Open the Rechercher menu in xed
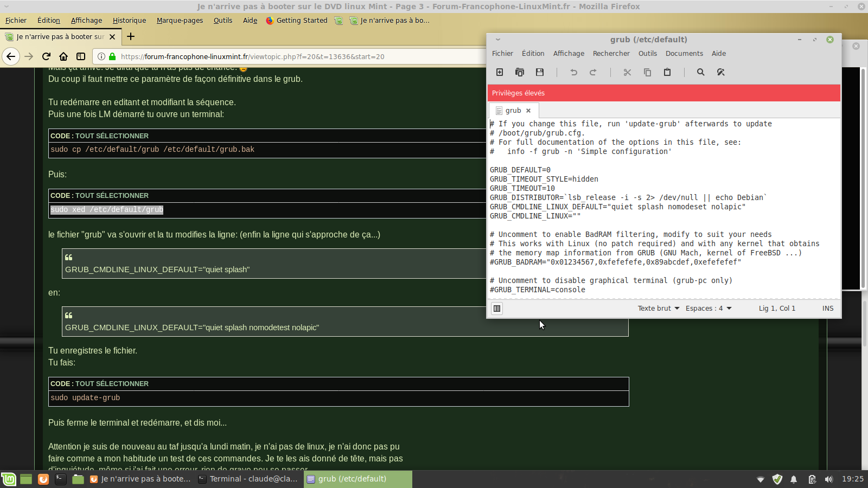Image resolution: width=868 pixels, height=488 pixels. tap(611, 54)
